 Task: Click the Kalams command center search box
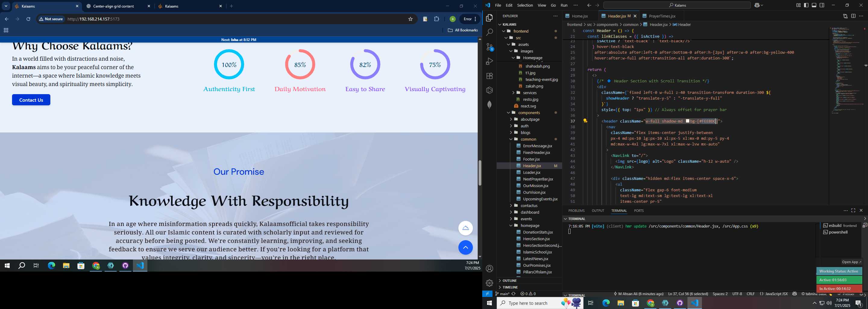(x=677, y=5)
